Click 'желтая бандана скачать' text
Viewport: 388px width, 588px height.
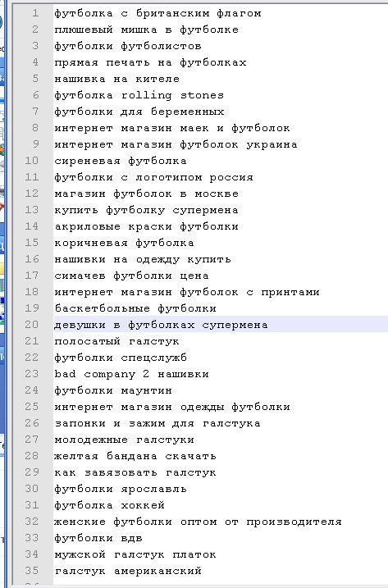click(135, 456)
